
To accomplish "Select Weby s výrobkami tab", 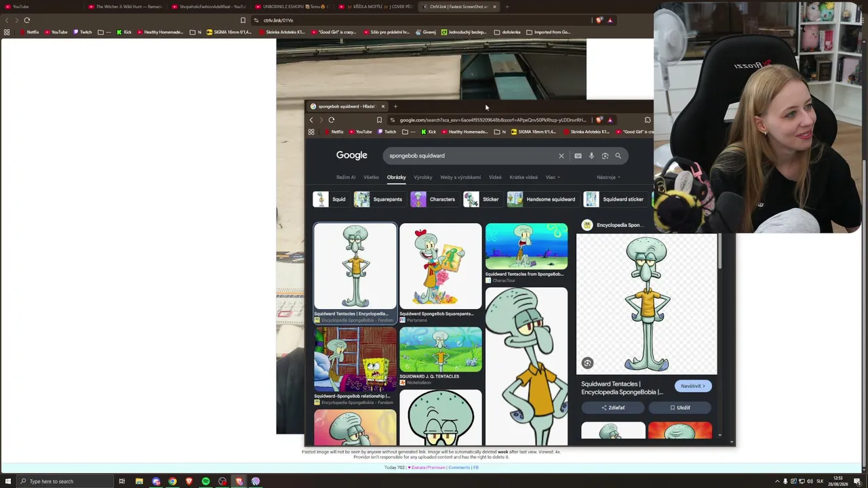I will click(x=460, y=178).
